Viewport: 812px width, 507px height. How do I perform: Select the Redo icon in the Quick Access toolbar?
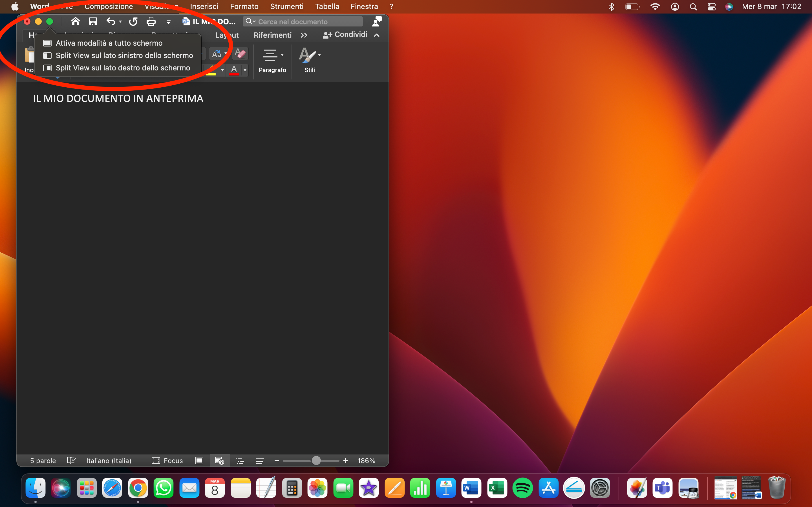133,21
